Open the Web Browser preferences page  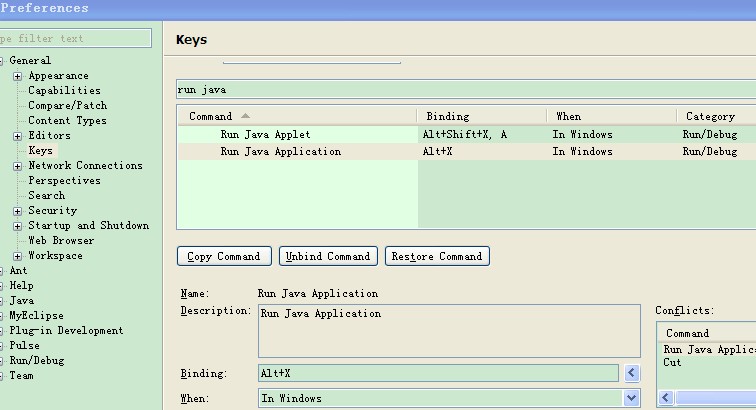click(61, 241)
